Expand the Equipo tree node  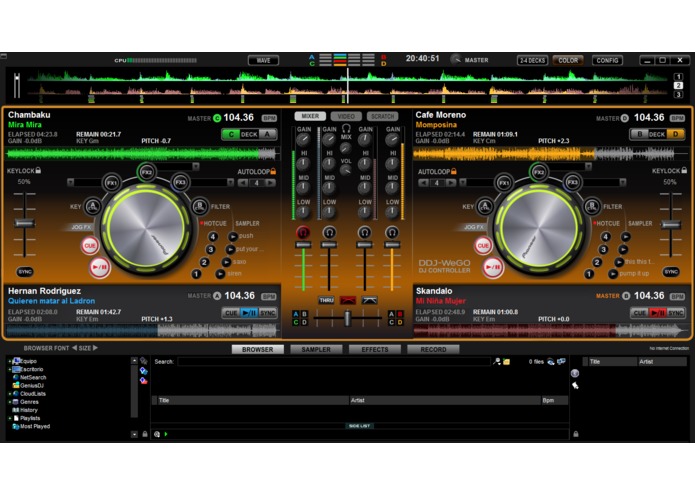pyautogui.click(x=10, y=361)
